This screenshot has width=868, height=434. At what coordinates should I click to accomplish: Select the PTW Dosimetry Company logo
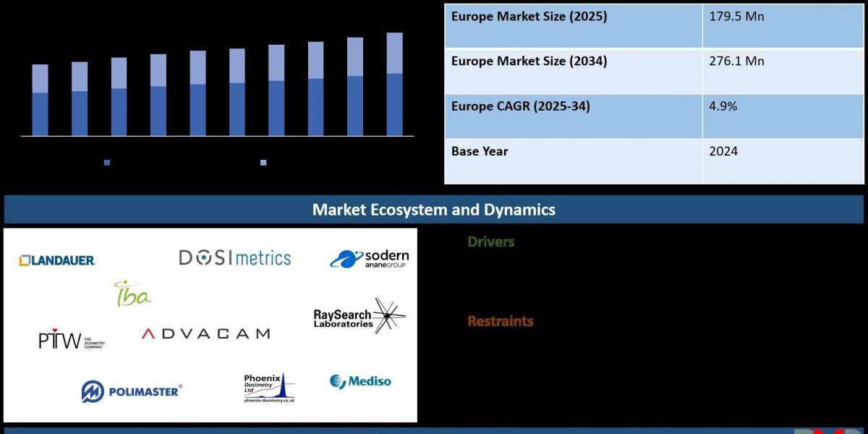click(x=72, y=340)
